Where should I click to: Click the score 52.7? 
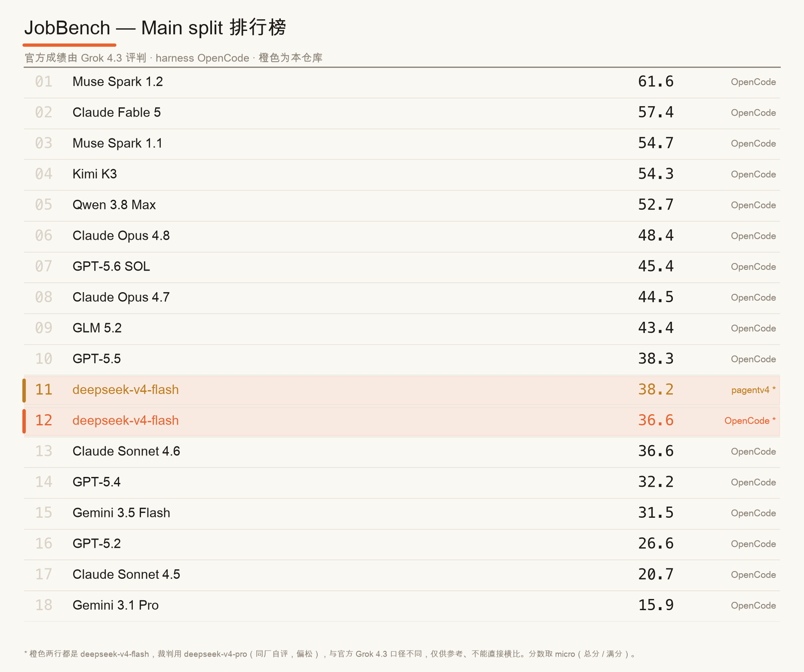click(656, 205)
